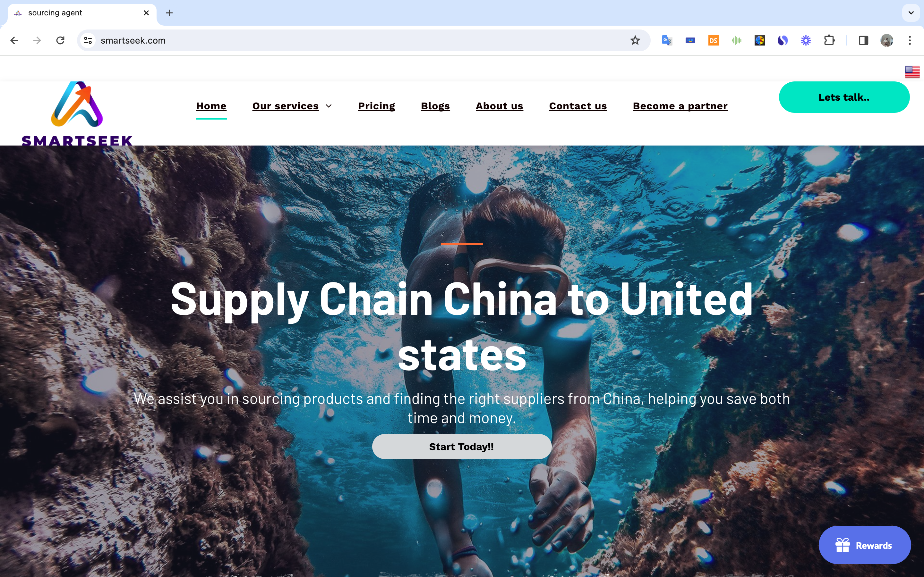Screen dimensions: 924x577
Task: Click the address bar showing smartseek.com
Action: (359, 40)
